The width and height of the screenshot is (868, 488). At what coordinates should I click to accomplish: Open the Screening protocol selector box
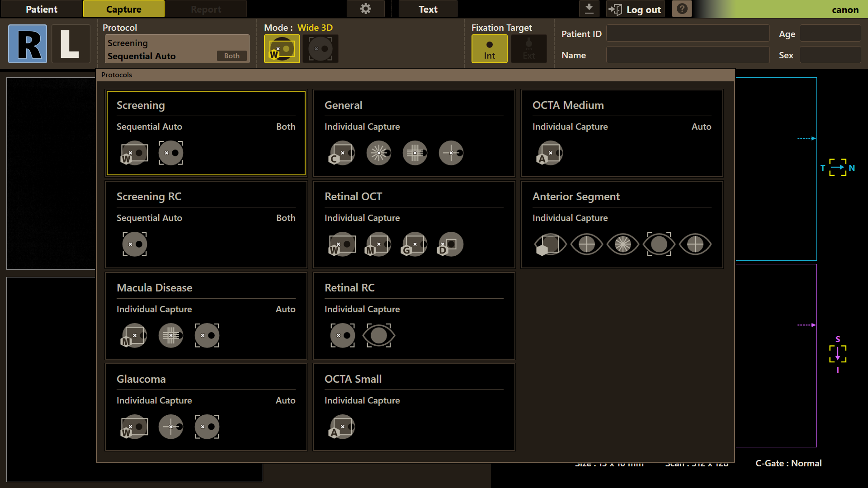177,49
